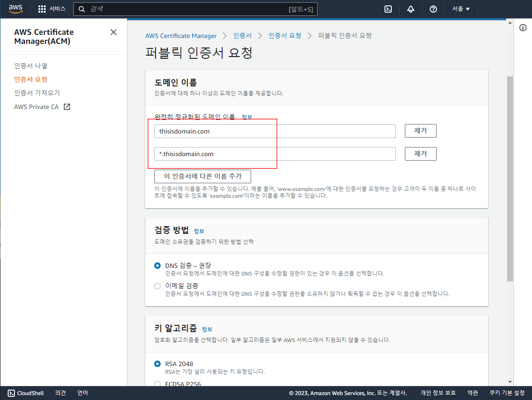
Task: Open the info panel icon on right
Action: tap(523, 28)
